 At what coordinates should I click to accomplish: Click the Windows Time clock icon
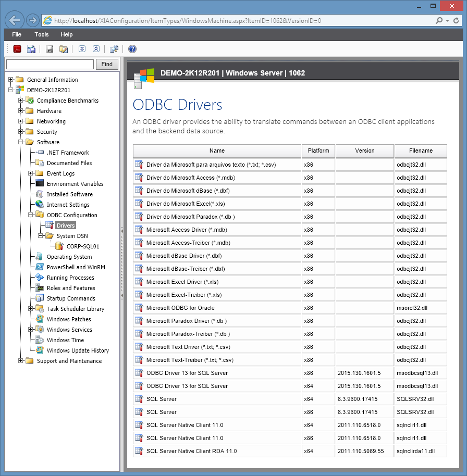pyautogui.click(x=40, y=340)
